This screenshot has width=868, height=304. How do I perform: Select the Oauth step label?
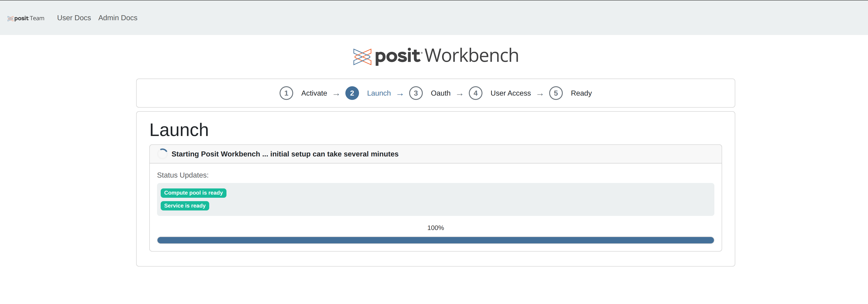(x=440, y=93)
